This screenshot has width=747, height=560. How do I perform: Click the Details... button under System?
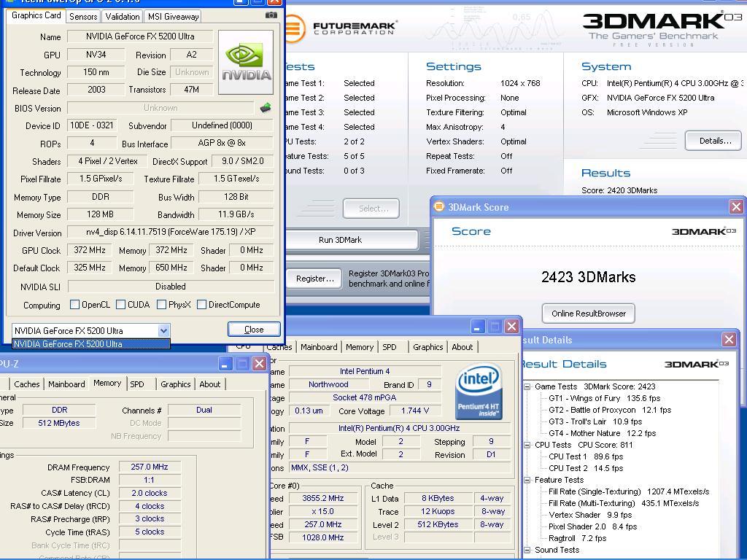pyautogui.click(x=713, y=141)
